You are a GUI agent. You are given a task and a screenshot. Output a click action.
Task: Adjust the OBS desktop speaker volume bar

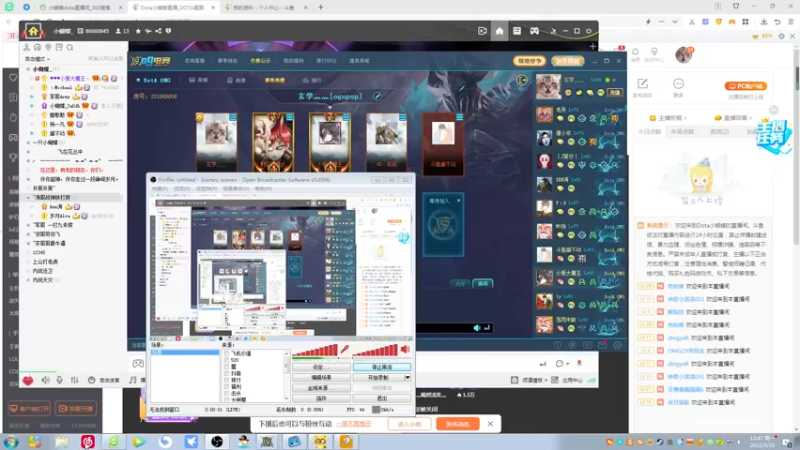375,350
